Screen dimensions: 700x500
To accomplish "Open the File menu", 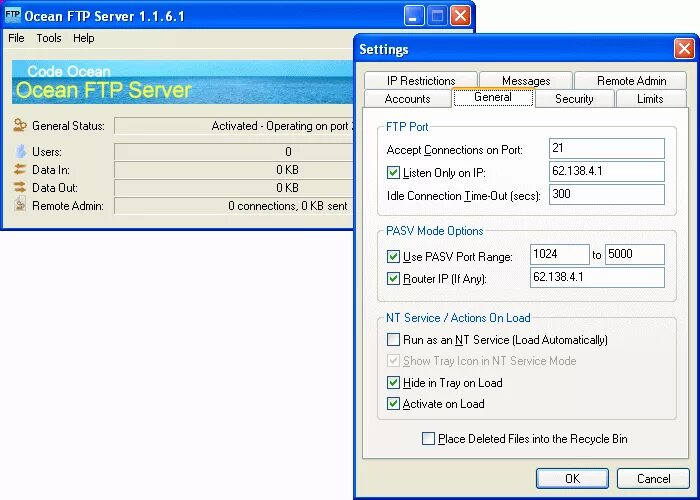I will click(x=16, y=38).
